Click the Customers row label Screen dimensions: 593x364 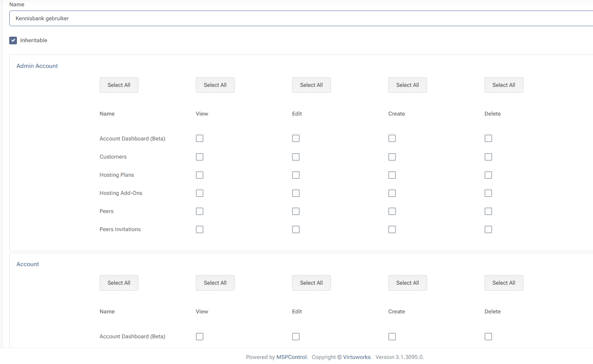pos(113,157)
